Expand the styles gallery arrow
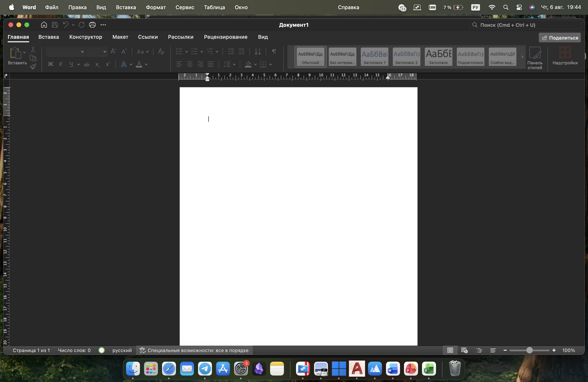Screen dimensions: 588x382 point(522,57)
